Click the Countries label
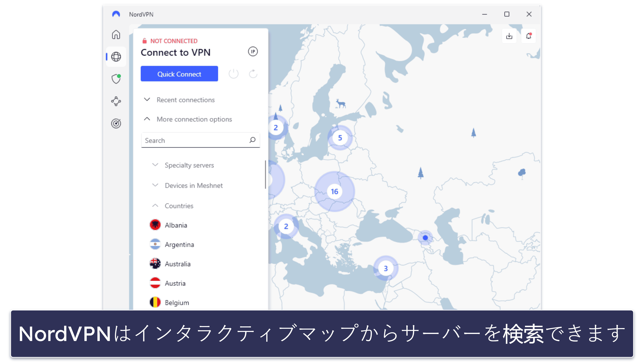Screen dimensions: 644x362 179,206
